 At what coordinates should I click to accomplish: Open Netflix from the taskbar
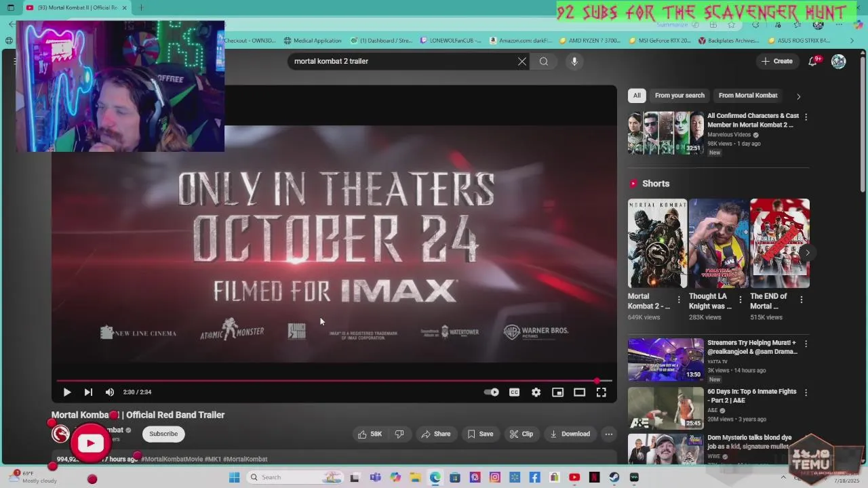(594, 477)
